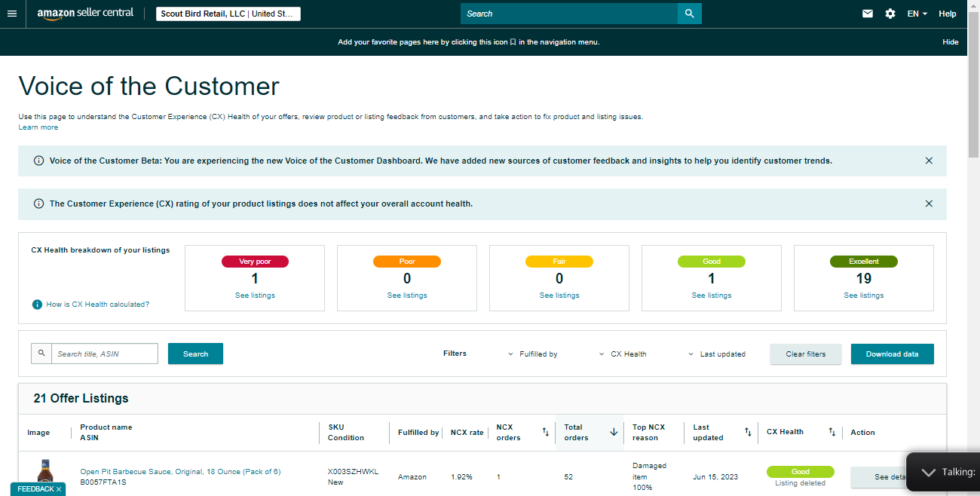Image resolution: width=980 pixels, height=496 pixels.
Task: Close the FEEDBACK tab with its X
Action: pyautogui.click(x=59, y=489)
